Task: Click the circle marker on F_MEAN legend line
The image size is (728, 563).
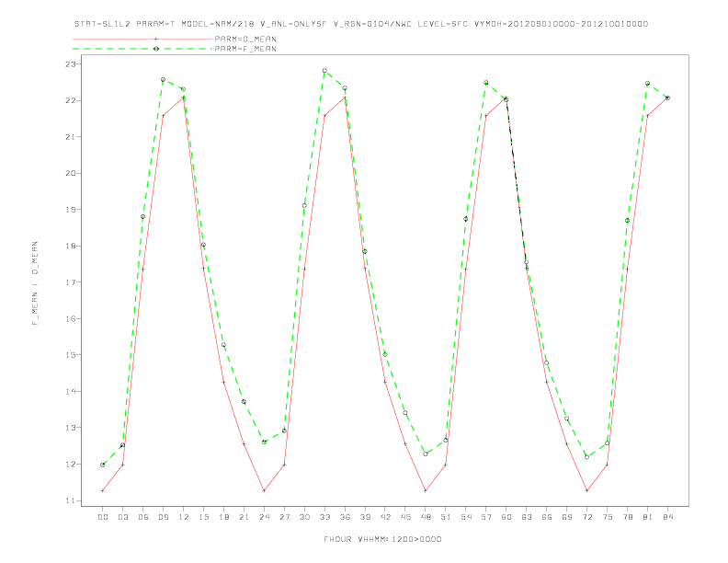Action: tap(156, 49)
